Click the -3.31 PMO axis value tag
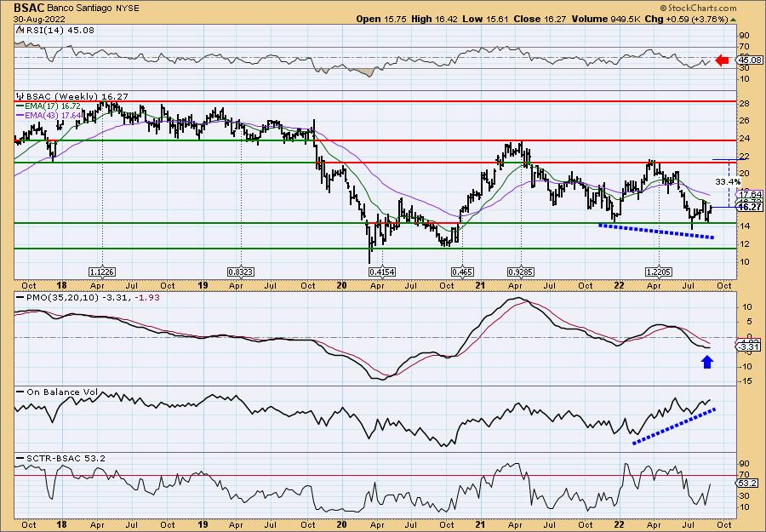The width and height of the screenshot is (766, 532). click(750, 346)
